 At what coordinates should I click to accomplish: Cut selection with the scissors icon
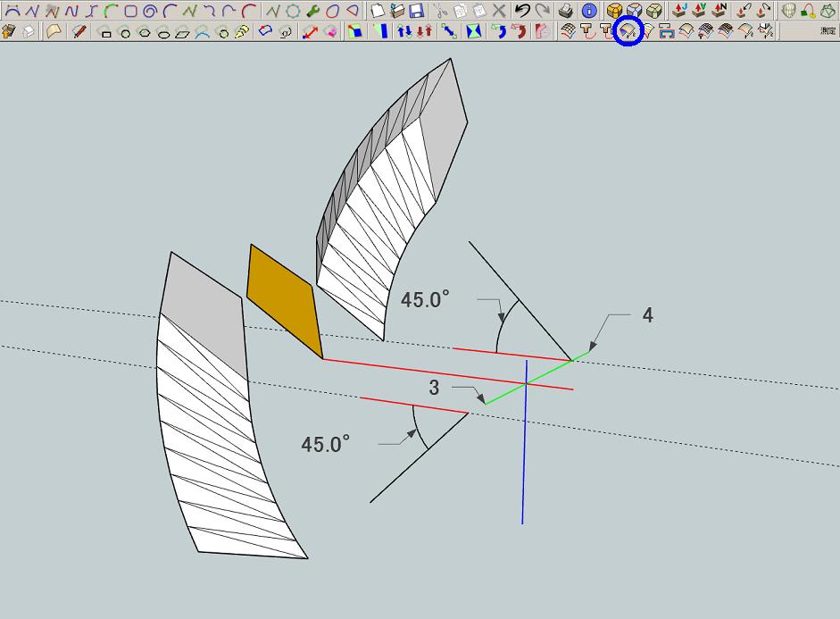point(440,10)
